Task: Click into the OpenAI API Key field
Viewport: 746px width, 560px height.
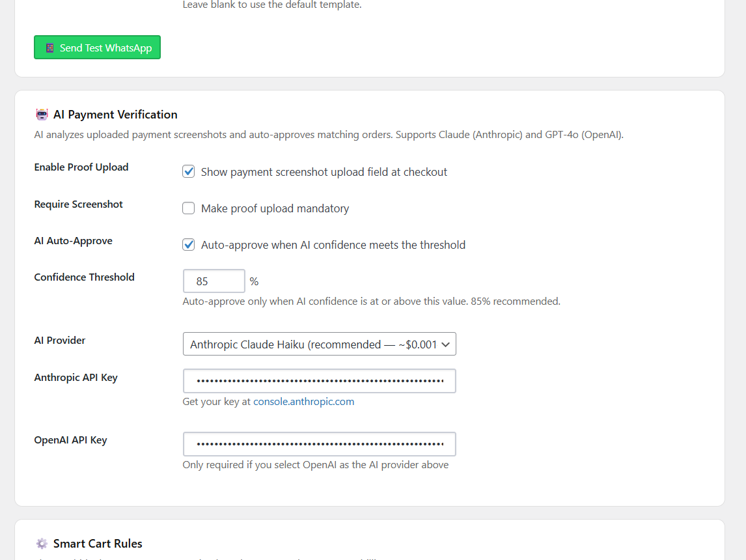Action: click(319, 444)
